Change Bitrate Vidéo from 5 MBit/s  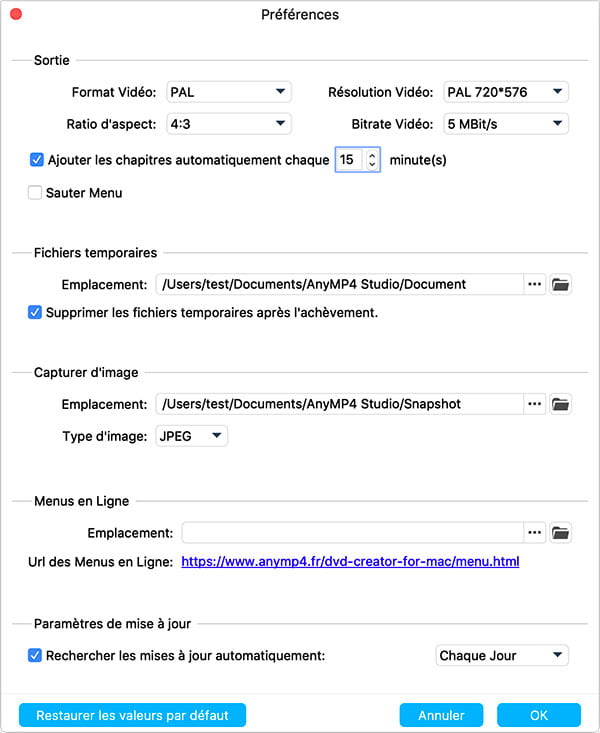point(505,124)
